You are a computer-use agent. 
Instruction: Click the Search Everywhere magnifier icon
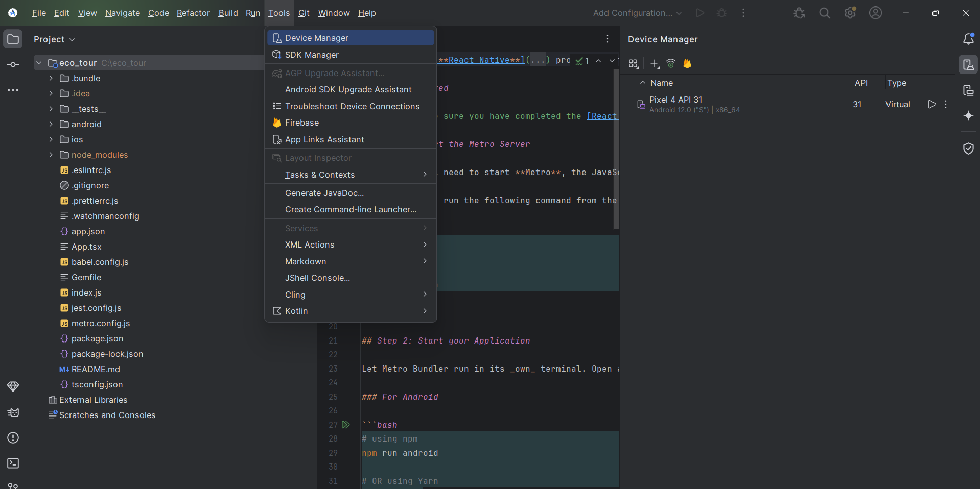[x=825, y=13]
